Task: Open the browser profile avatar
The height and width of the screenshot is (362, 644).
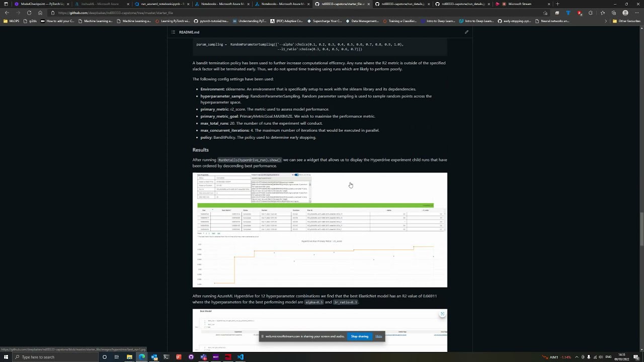Action: point(625,13)
